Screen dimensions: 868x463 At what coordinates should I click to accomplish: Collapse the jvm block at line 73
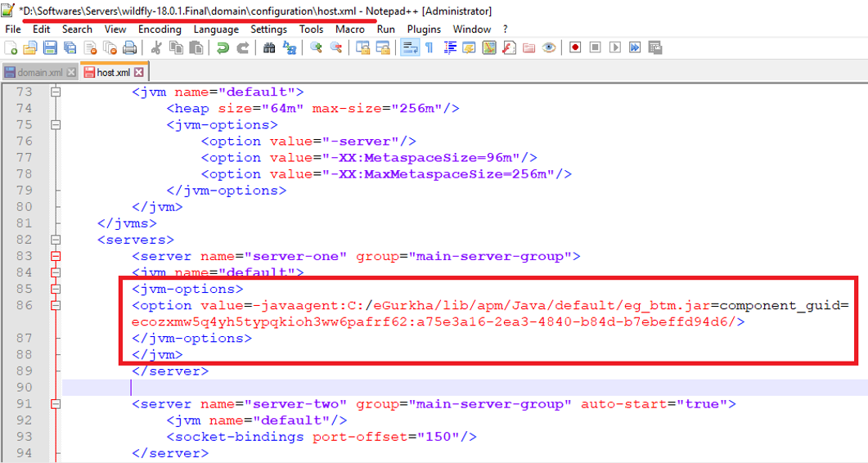[x=56, y=92]
